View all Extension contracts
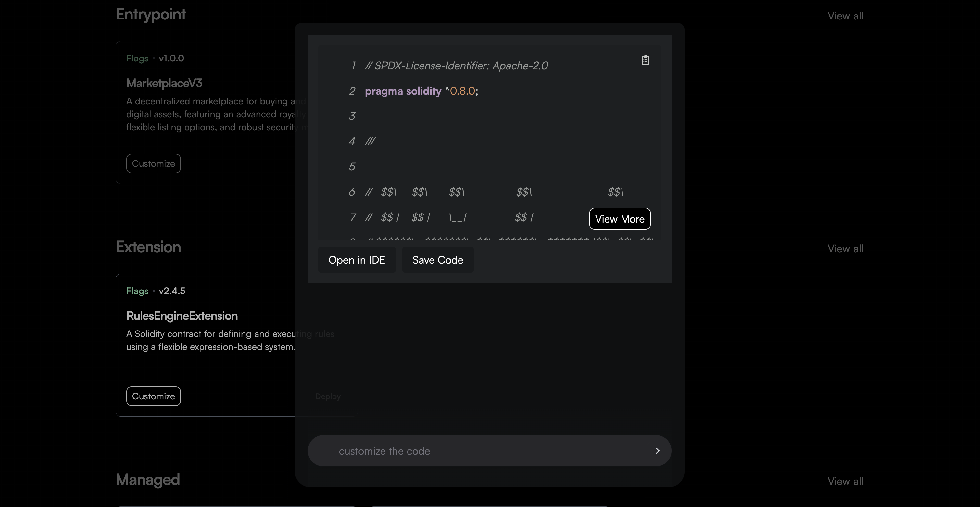 coord(845,249)
